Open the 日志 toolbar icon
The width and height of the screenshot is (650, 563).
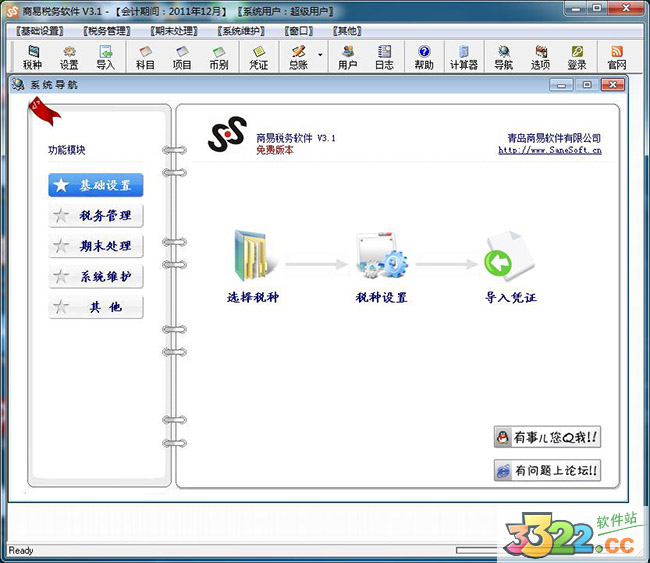point(384,57)
